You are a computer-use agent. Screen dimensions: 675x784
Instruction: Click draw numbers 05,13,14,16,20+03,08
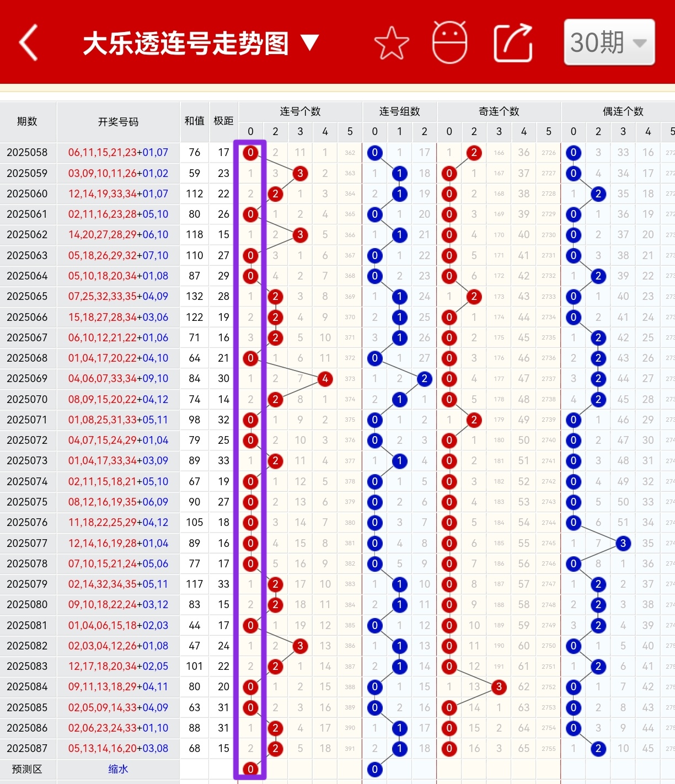point(118,748)
